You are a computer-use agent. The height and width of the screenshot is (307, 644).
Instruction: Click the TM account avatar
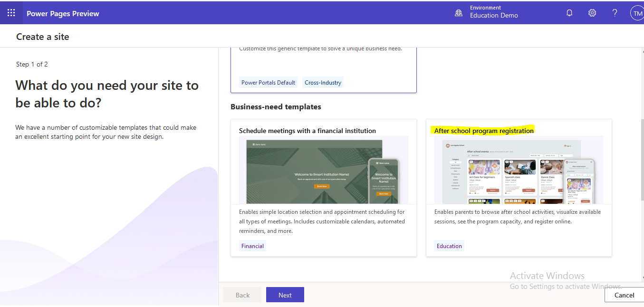point(637,12)
